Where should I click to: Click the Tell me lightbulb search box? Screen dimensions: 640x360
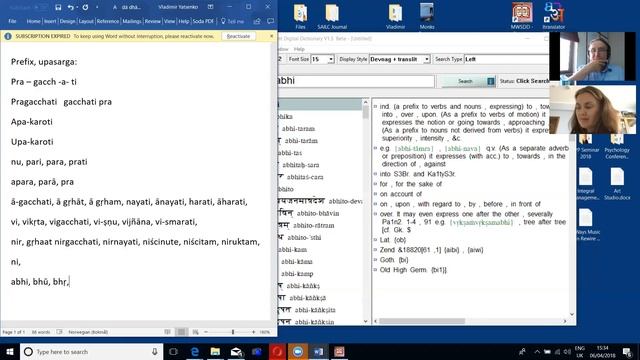(232, 21)
